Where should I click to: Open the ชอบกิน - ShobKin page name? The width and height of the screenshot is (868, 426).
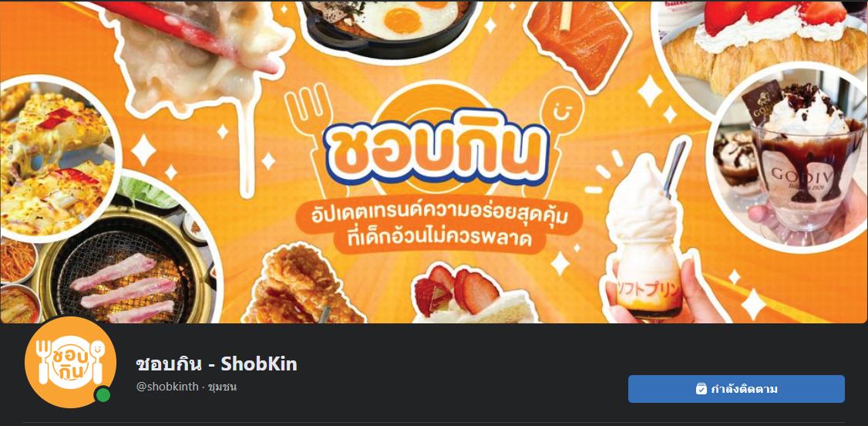pyautogui.click(x=217, y=364)
